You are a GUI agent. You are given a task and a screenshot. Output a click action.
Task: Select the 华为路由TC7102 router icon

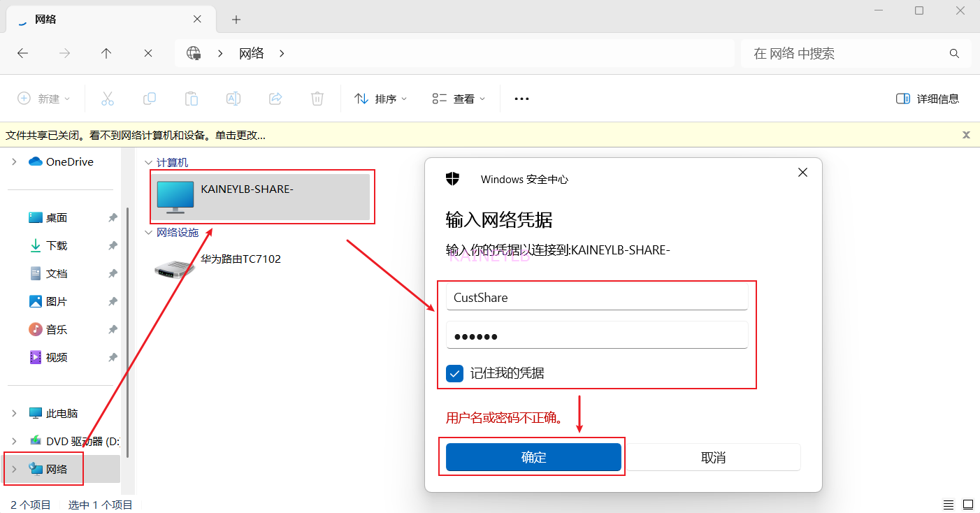tap(174, 268)
